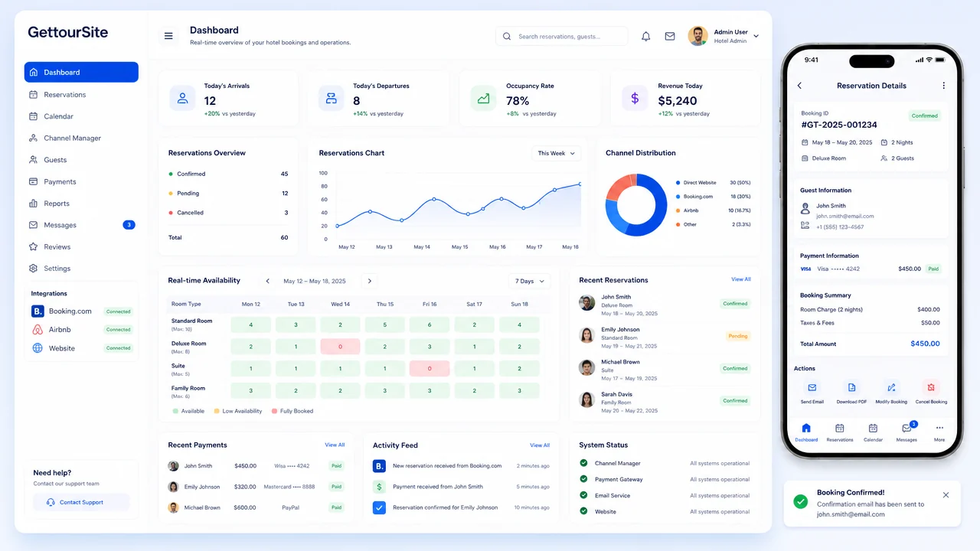Tap the Modify Booking icon
Image resolution: width=980 pixels, height=551 pixels.
pos(891,388)
